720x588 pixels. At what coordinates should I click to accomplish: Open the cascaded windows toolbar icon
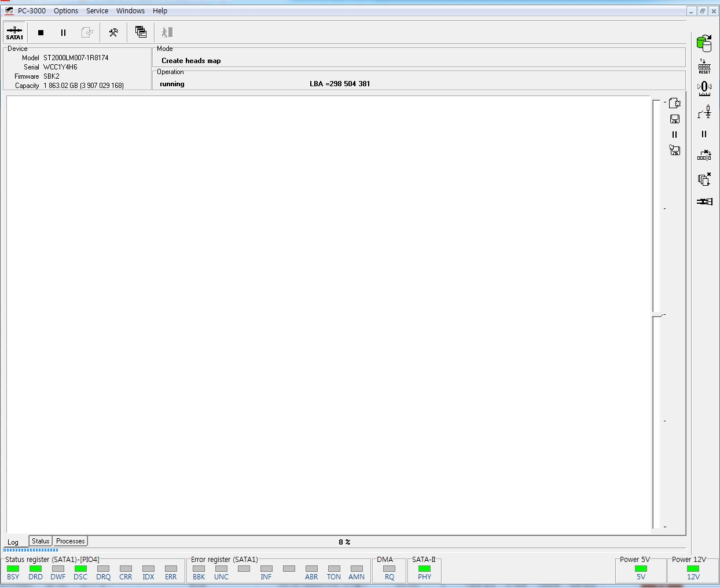(x=141, y=32)
